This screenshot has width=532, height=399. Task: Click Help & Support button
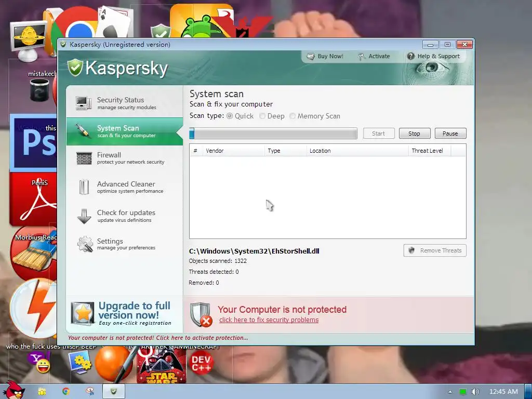pyautogui.click(x=434, y=56)
